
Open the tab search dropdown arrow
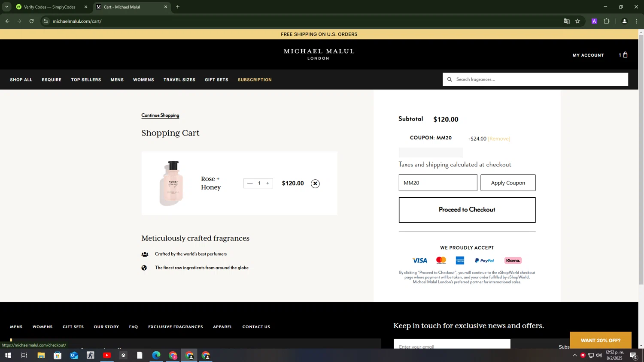(x=6, y=7)
